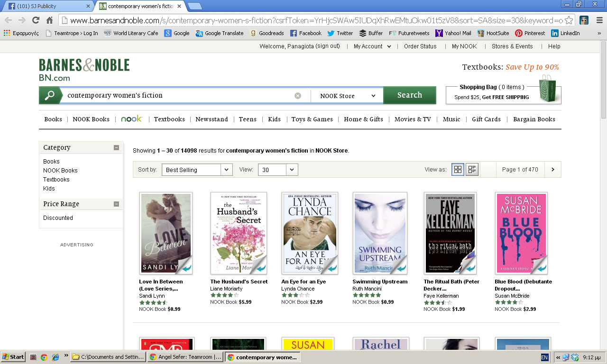607x364 pixels.
Task: Clear the search text with X icon
Action: (298, 96)
